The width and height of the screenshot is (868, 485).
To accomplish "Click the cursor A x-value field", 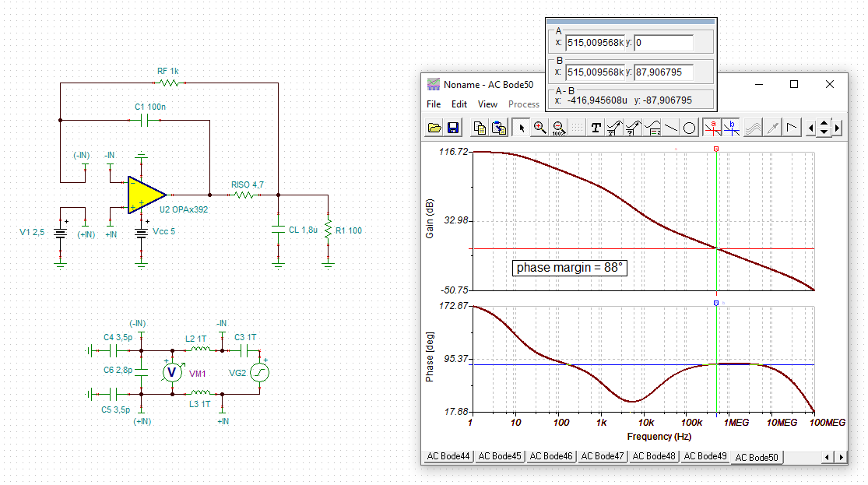I will [595, 43].
